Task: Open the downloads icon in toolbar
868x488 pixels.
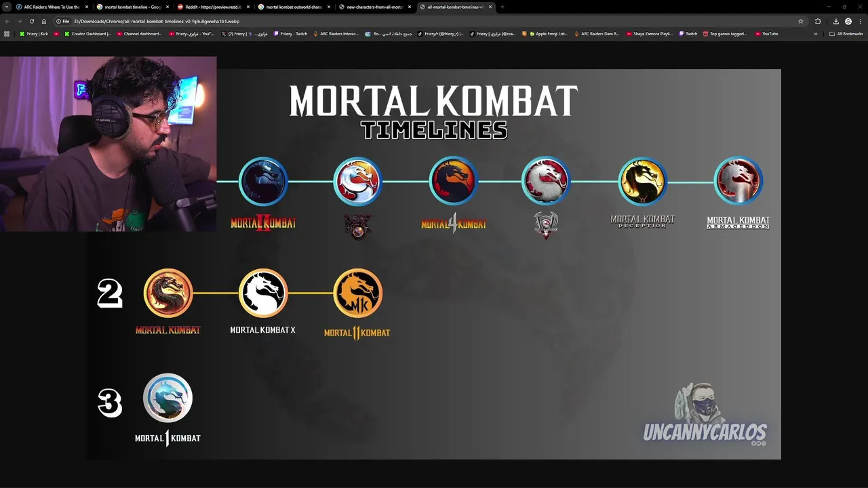Action: click(x=836, y=21)
